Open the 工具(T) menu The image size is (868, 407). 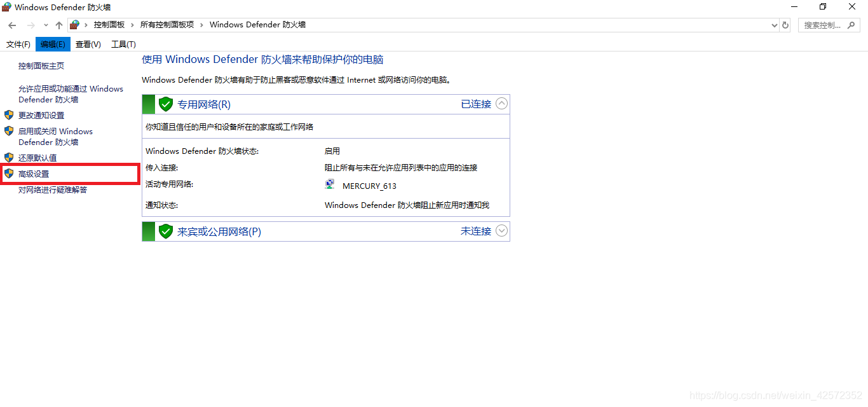point(123,44)
